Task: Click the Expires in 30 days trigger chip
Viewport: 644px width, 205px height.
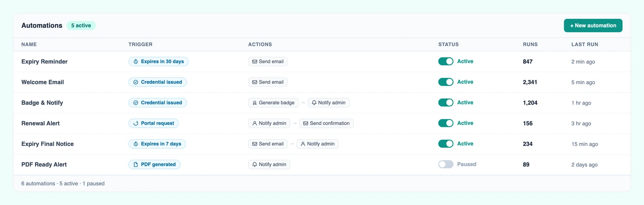Action: coord(158,62)
